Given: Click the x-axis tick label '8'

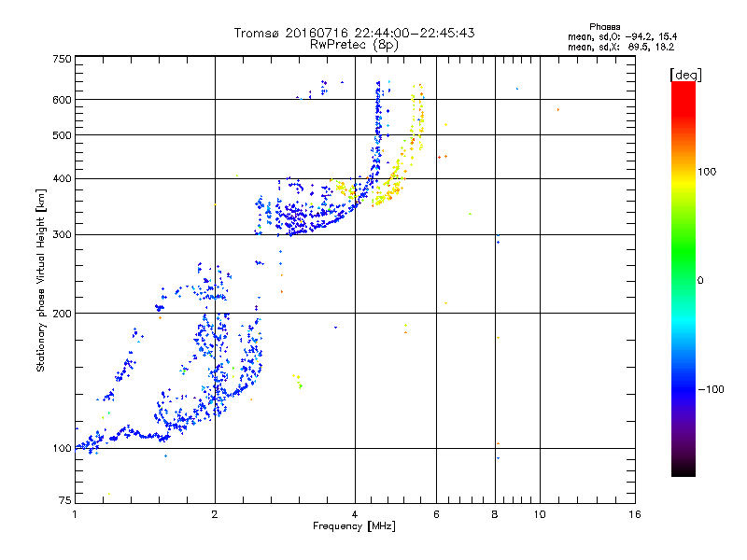Looking at the screenshot, I should pyautogui.click(x=495, y=514).
